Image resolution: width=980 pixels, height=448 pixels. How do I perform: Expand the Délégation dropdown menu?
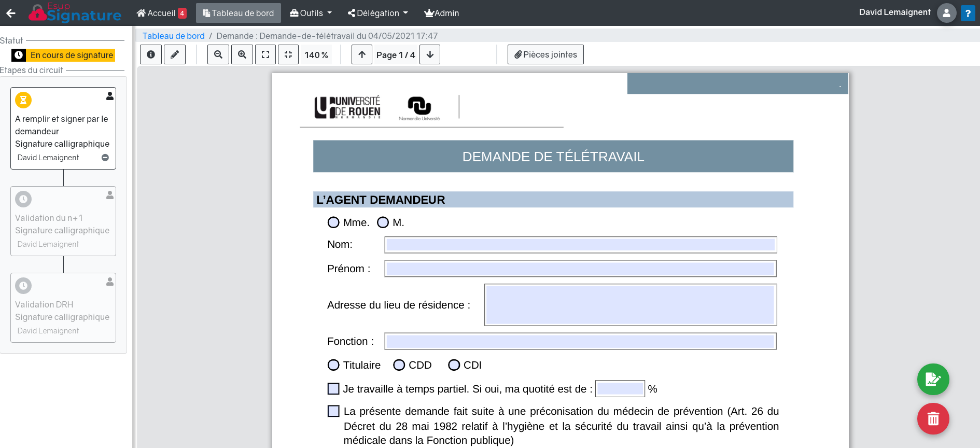click(377, 13)
